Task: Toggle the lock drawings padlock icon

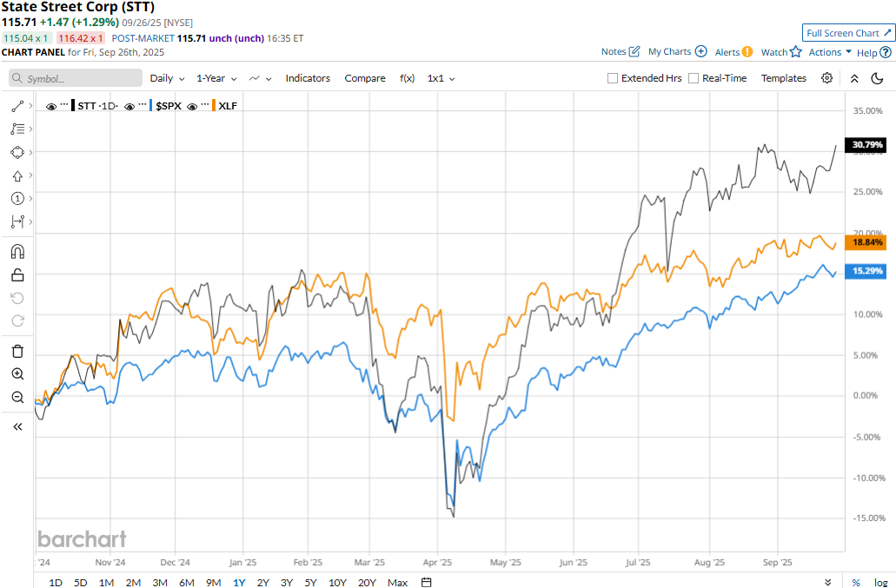Action: [x=17, y=275]
